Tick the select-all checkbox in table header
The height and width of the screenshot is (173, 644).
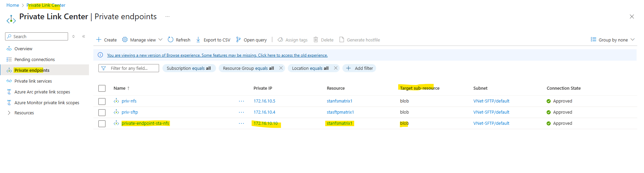(x=102, y=88)
